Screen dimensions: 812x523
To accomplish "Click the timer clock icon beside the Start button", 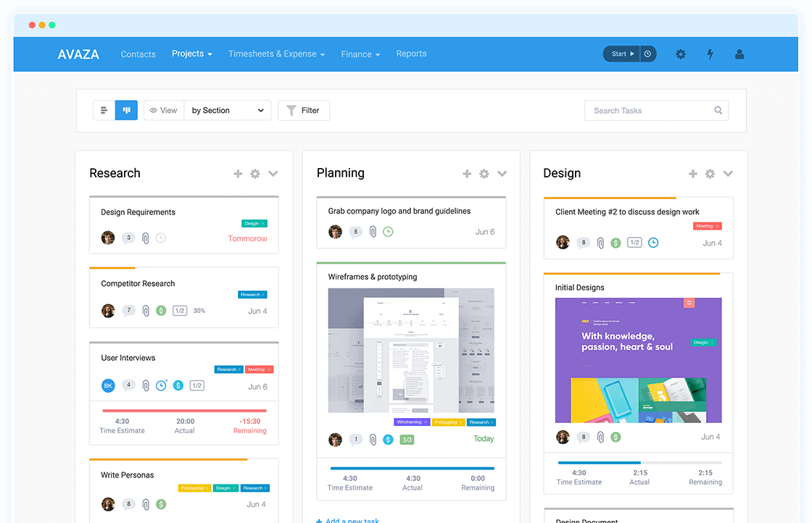I will pos(647,54).
